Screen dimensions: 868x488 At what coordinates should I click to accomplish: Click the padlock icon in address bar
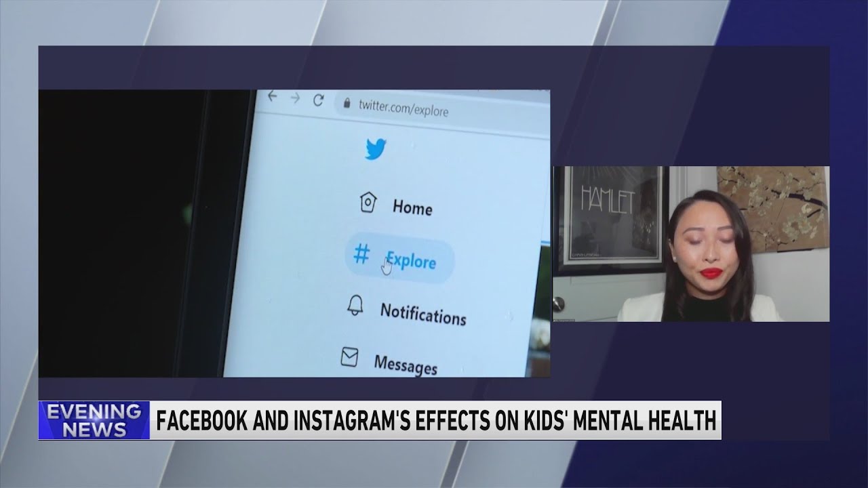click(x=347, y=103)
